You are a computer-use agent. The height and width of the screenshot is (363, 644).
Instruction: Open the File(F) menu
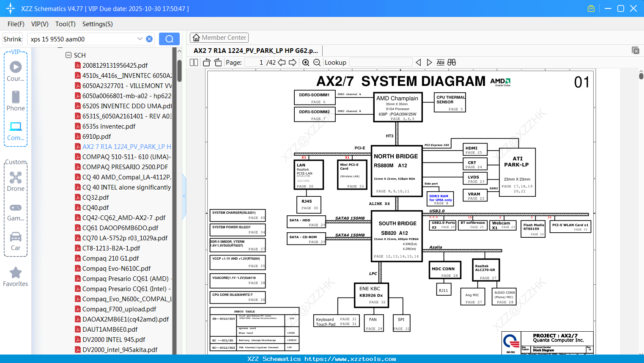point(16,24)
